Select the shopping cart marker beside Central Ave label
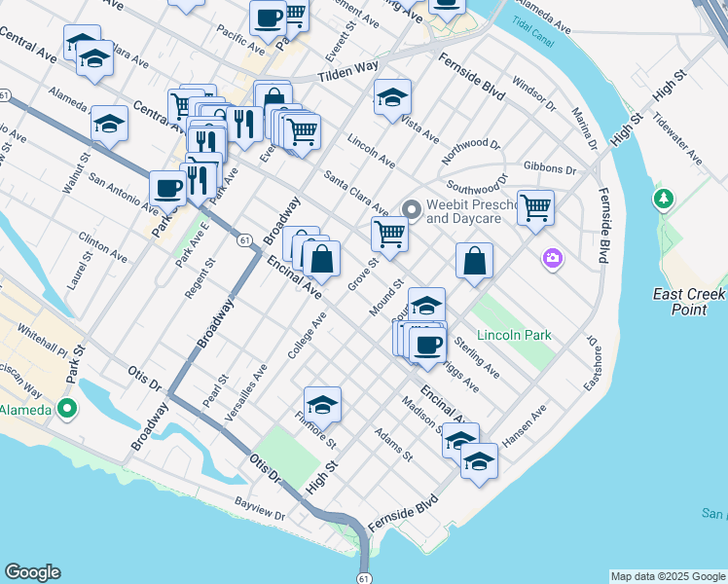This screenshot has height=584, width=728. [180, 106]
